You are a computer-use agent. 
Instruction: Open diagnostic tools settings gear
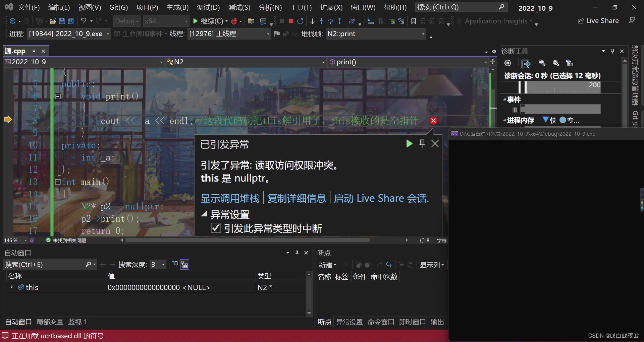tap(508, 63)
